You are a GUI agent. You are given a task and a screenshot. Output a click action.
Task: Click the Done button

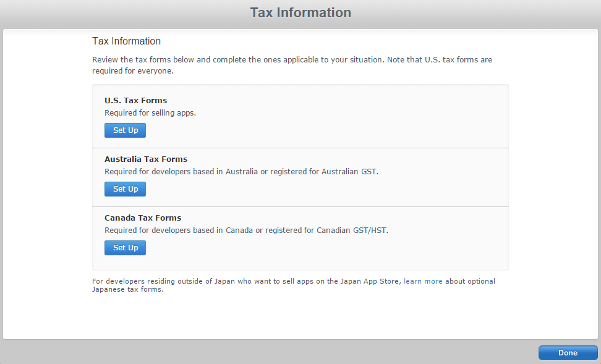click(568, 353)
